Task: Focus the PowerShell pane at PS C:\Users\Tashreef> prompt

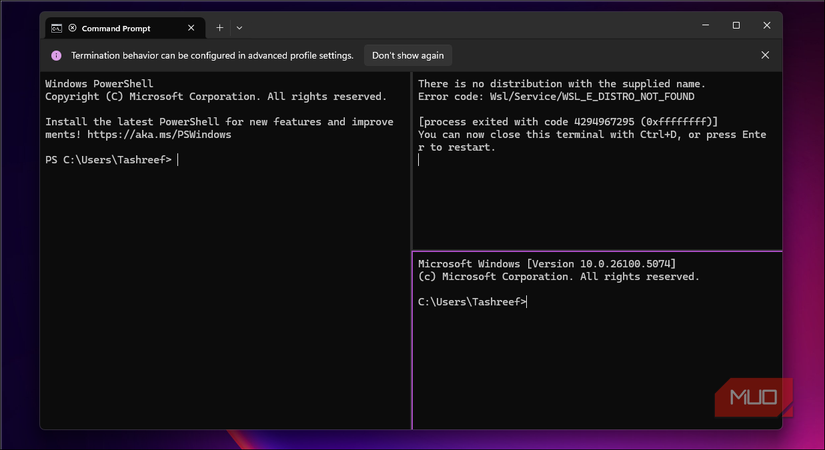Action: [x=108, y=160]
